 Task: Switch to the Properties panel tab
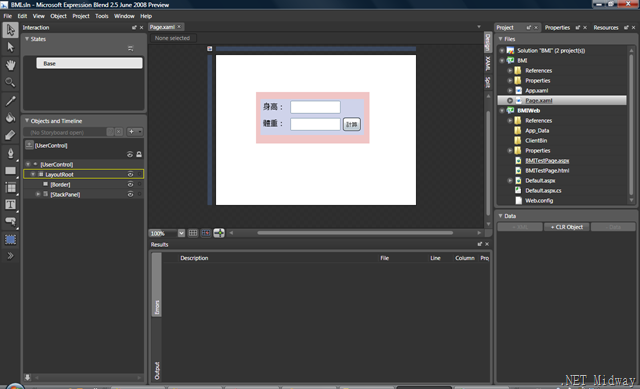pyautogui.click(x=557, y=27)
